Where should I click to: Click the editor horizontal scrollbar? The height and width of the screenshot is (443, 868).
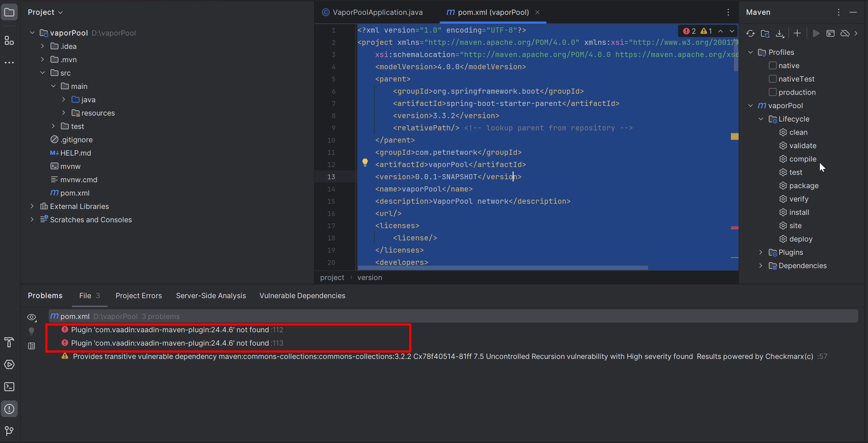(502, 267)
